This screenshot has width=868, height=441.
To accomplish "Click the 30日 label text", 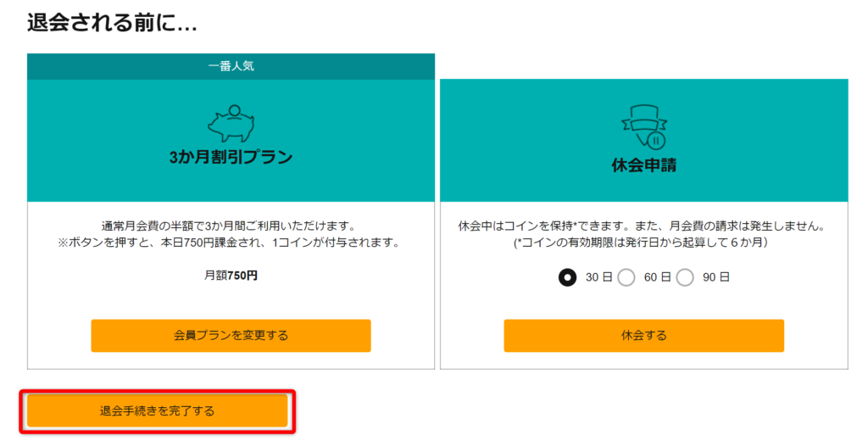I will pos(599,277).
